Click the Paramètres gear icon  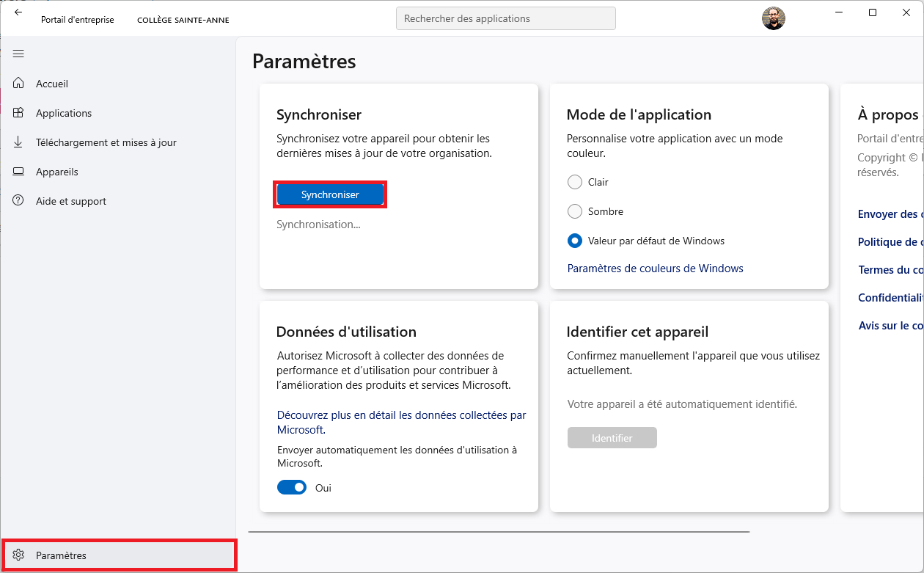[x=19, y=555]
